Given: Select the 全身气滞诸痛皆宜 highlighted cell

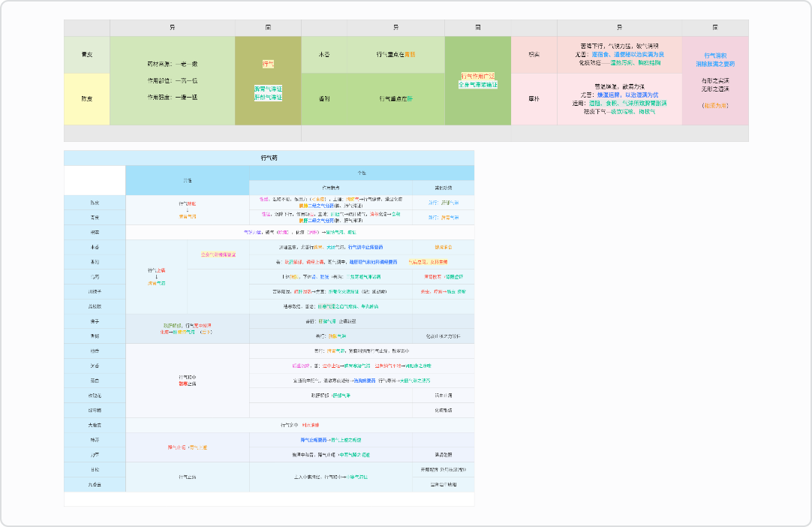Looking at the screenshot, I should [218, 254].
